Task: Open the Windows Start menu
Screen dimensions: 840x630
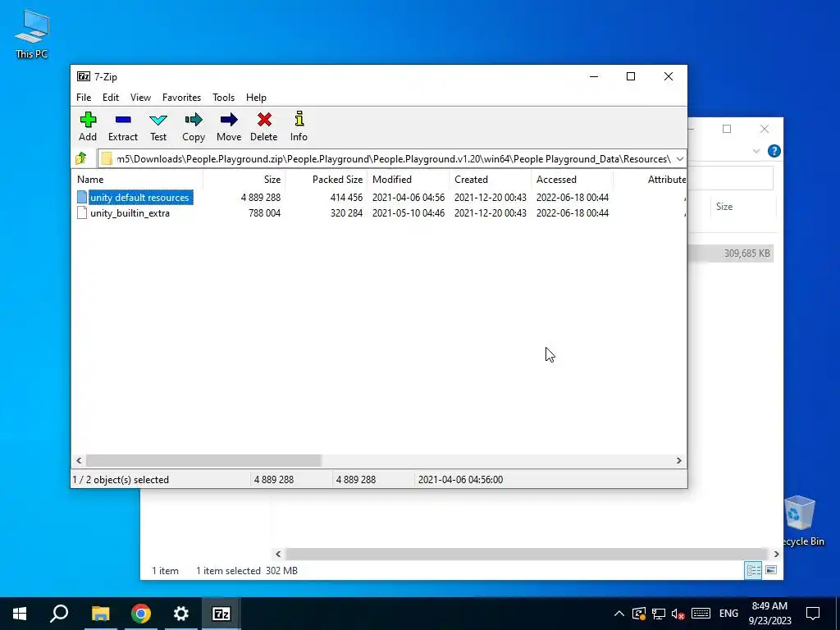Action: pos(20,614)
